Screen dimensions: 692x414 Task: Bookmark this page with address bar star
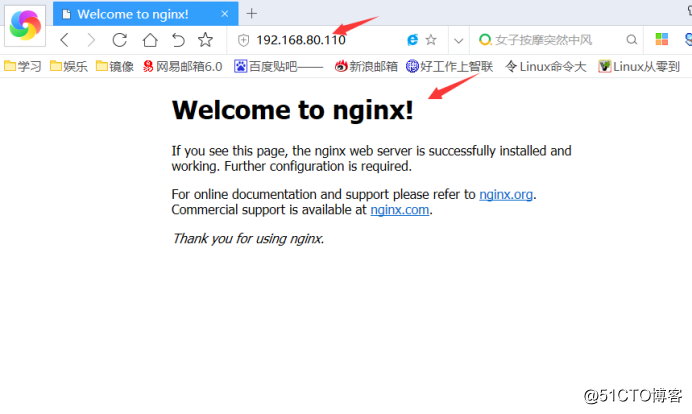(431, 40)
